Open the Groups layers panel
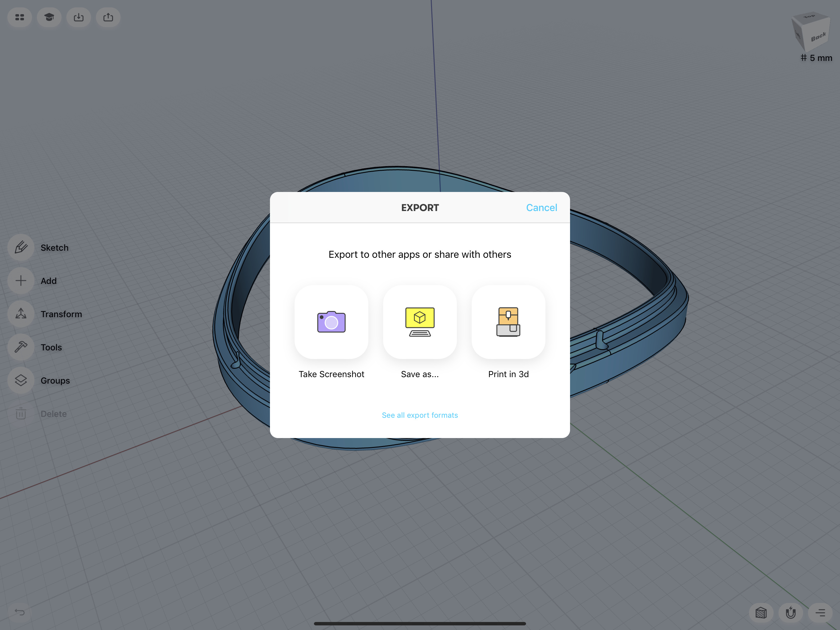 [21, 380]
